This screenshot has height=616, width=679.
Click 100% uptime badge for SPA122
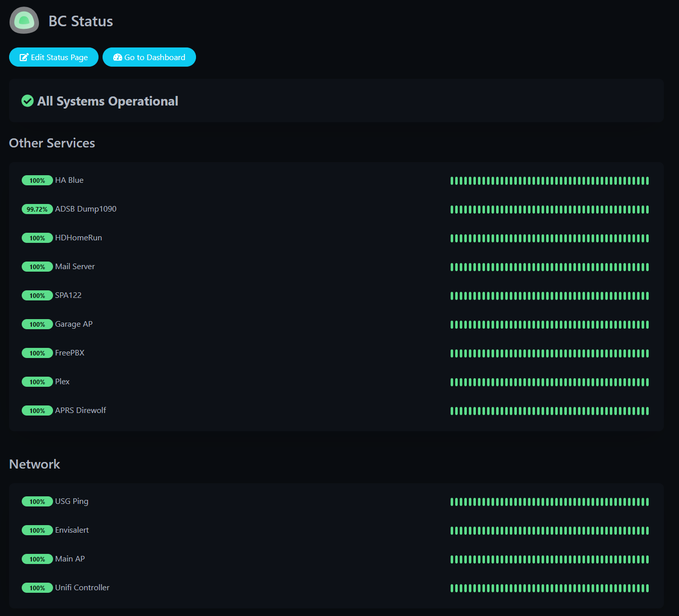click(x=37, y=295)
